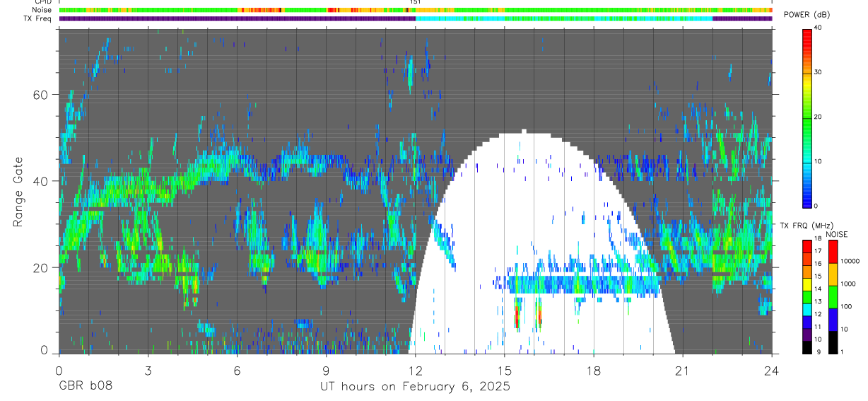868x401 pixels.
Task: Click the 24 tick on the UT hours axis
Action: (x=772, y=370)
